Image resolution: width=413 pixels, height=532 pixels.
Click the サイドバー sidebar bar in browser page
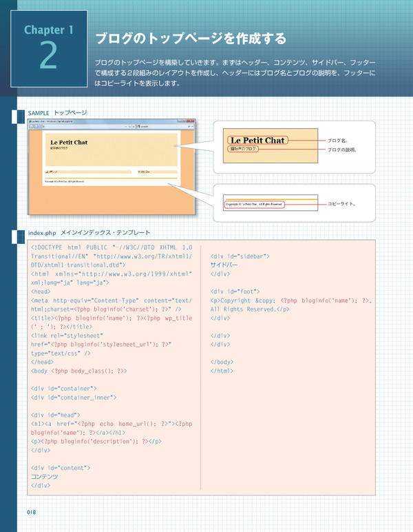point(156,171)
